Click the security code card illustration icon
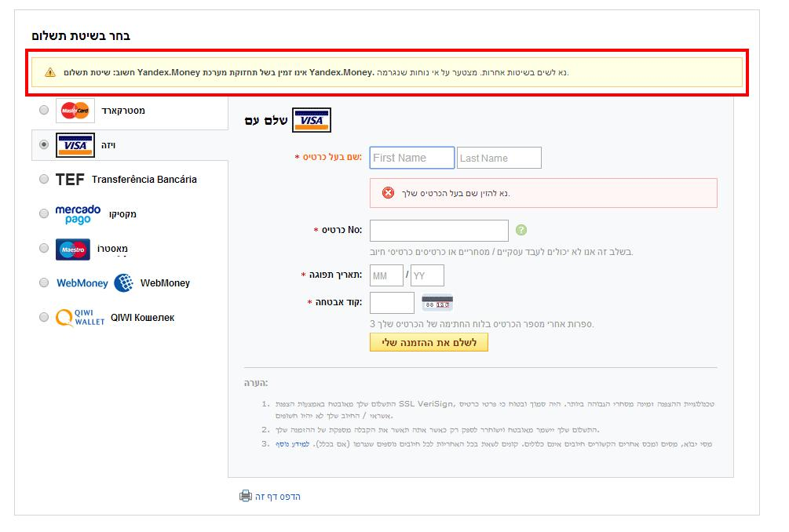The width and height of the screenshot is (789, 532). pos(437,303)
